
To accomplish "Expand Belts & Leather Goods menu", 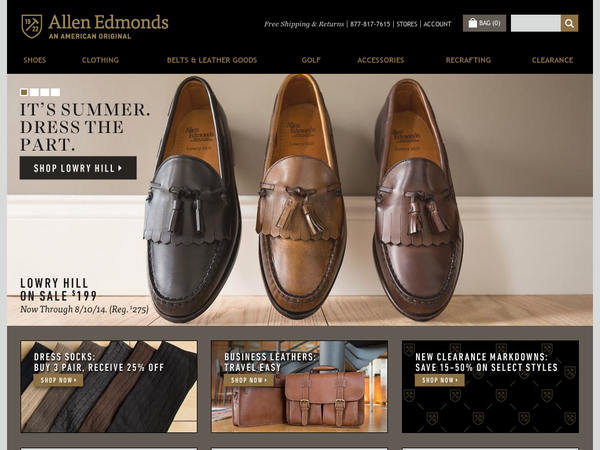I will (x=212, y=60).
